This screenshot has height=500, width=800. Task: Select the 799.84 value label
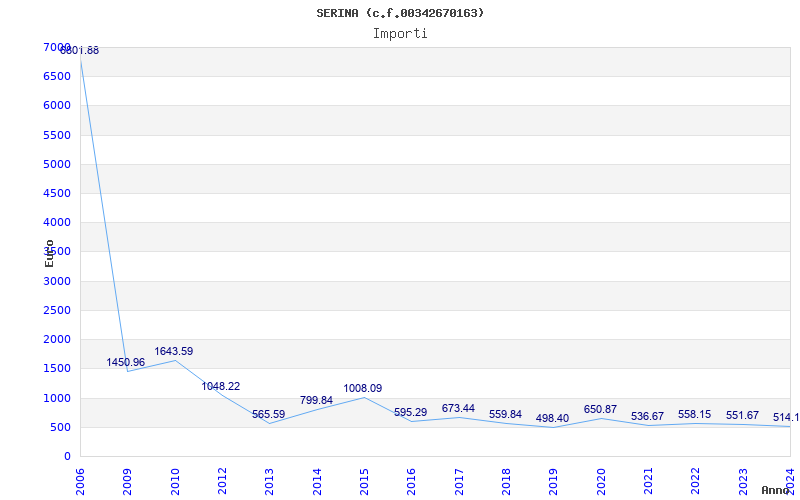tap(316, 401)
